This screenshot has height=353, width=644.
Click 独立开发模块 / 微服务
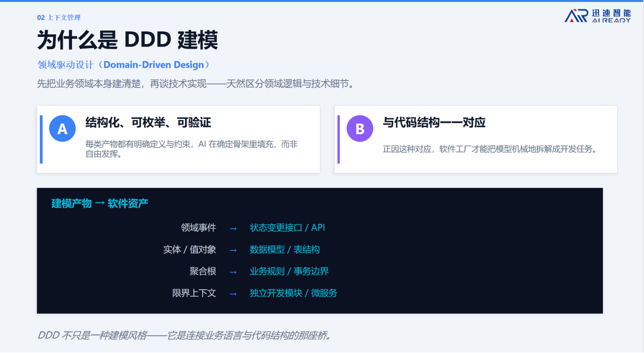(294, 293)
